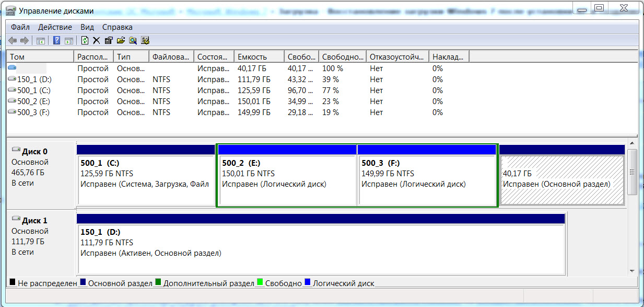This screenshot has height=307, width=644.
Task: Click the settings list toolbar icon
Action: [x=145, y=40]
